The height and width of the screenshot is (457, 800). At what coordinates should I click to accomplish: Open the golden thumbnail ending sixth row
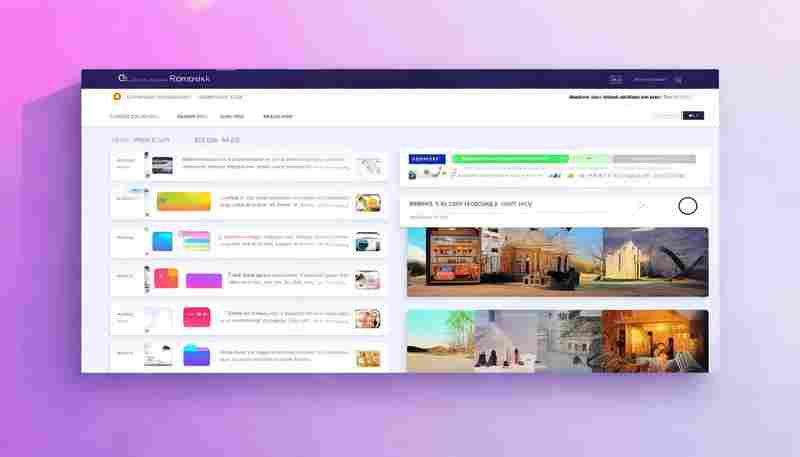368,358
